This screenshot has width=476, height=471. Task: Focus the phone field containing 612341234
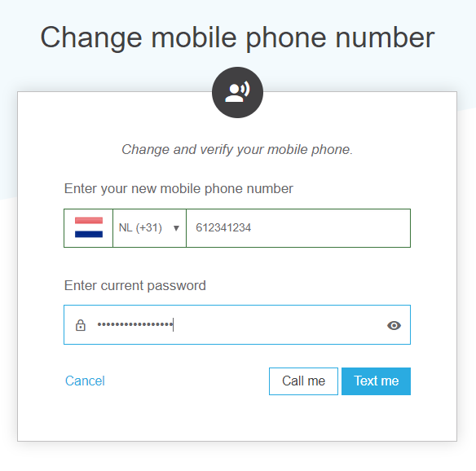point(298,228)
